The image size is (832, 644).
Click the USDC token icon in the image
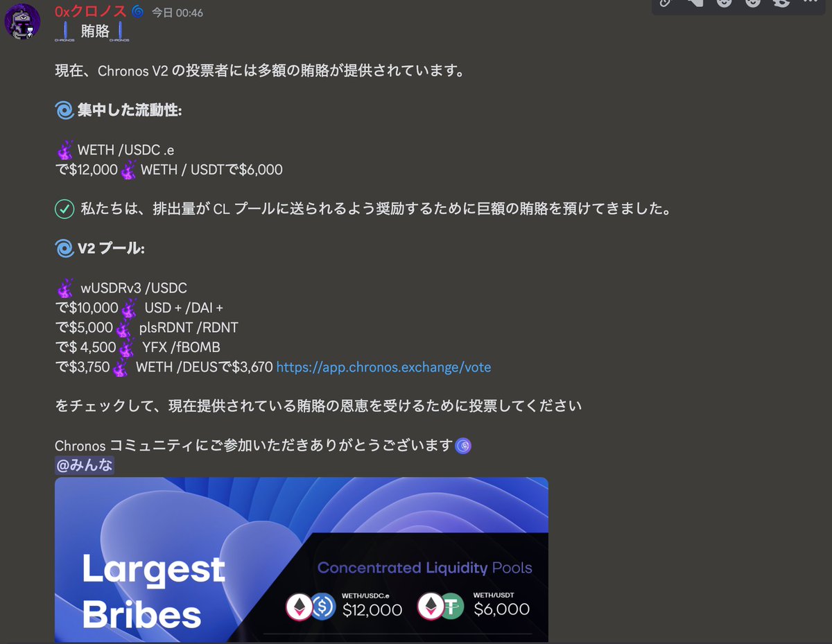pos(322,607)
